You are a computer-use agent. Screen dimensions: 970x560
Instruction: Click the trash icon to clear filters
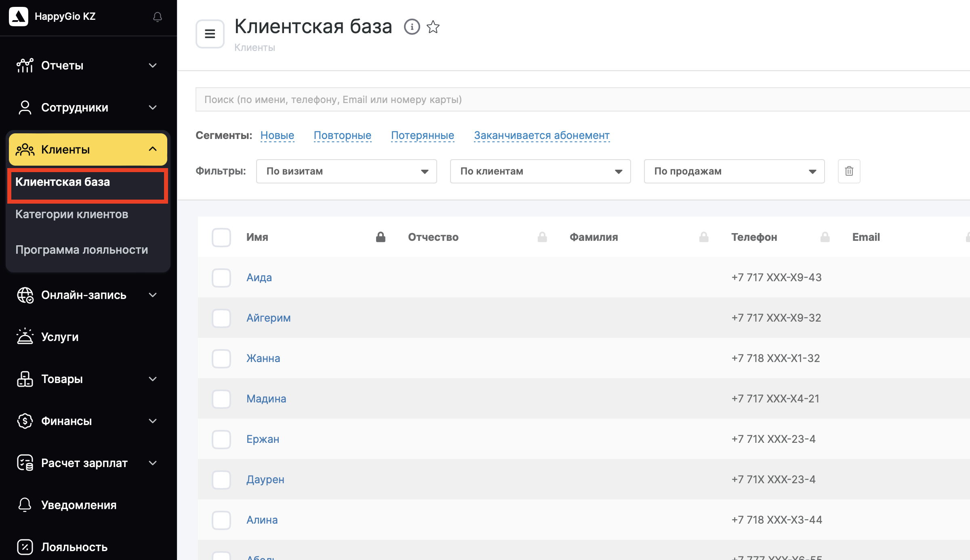click(849, 171)
